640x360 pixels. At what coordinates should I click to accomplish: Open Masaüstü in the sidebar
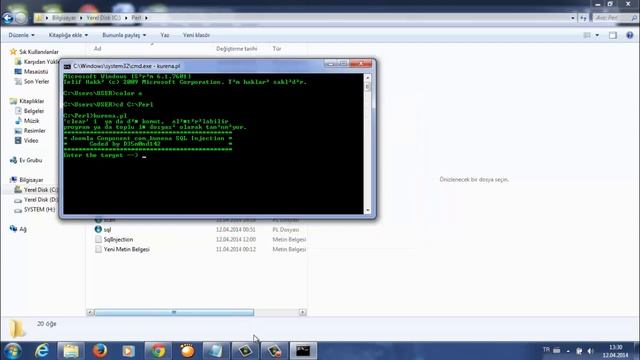tap(36, 71)
